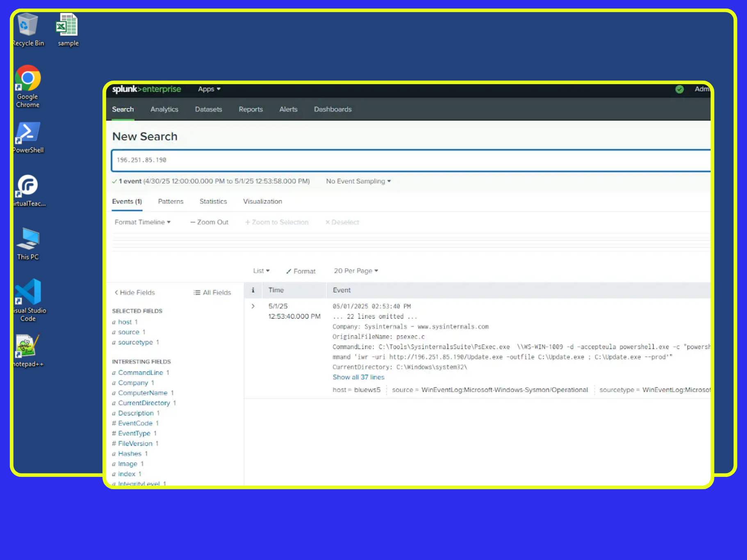Click the 1 event results summary text

(211, 181)
